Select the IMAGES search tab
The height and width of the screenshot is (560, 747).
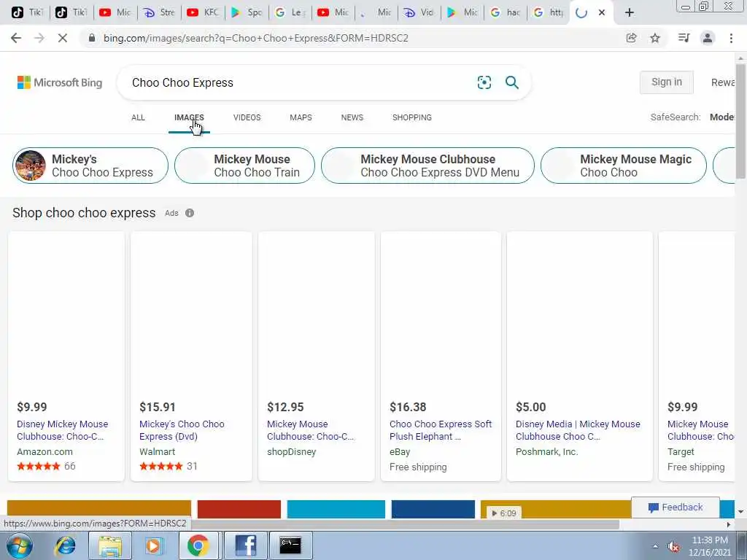pyautogui.click(x=189, y=117)
